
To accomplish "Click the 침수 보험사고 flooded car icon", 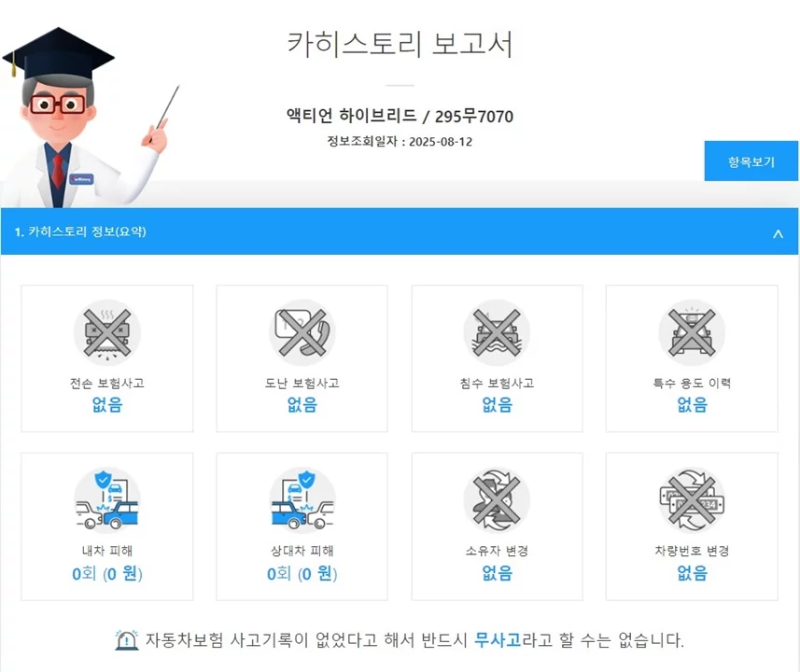I will tap(497, 332).
